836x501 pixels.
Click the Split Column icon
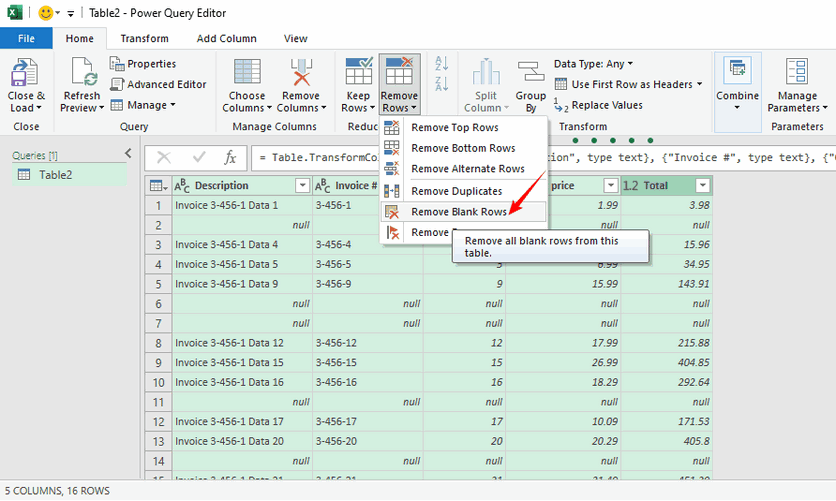click(x=486, y=72)
